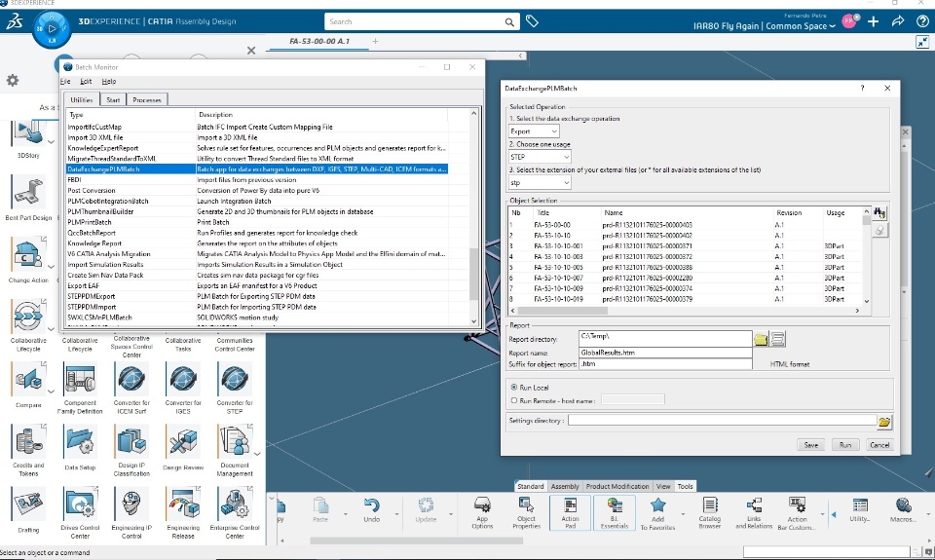Click Cancel in DataExchangePLMBatch dialog

879,445
